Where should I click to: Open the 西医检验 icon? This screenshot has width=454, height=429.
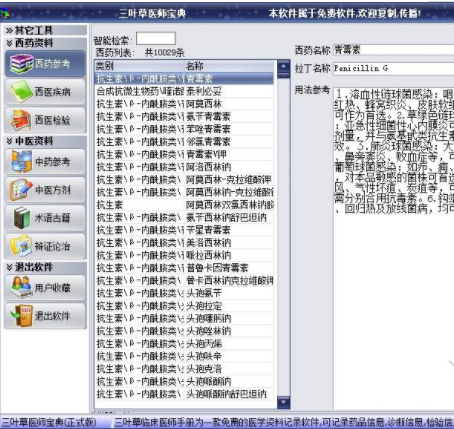21,120
